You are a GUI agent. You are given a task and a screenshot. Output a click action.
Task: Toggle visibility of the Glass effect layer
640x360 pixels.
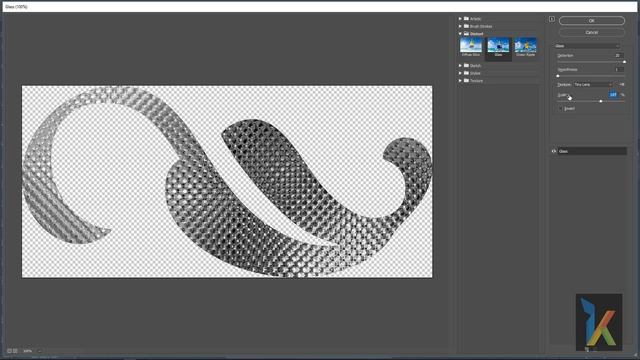click(x=553, y=151)
